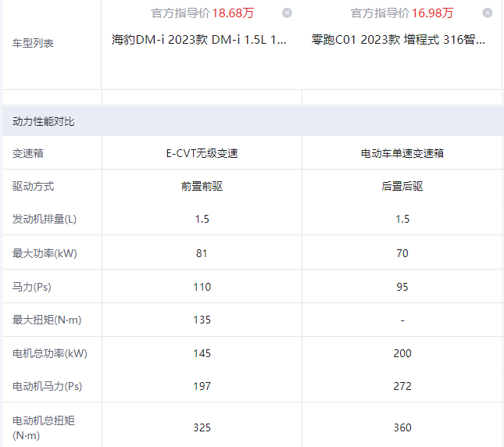This screenshot has height=447, width=504.
Task: Click motor power value 200
Action: pos(402,353)
